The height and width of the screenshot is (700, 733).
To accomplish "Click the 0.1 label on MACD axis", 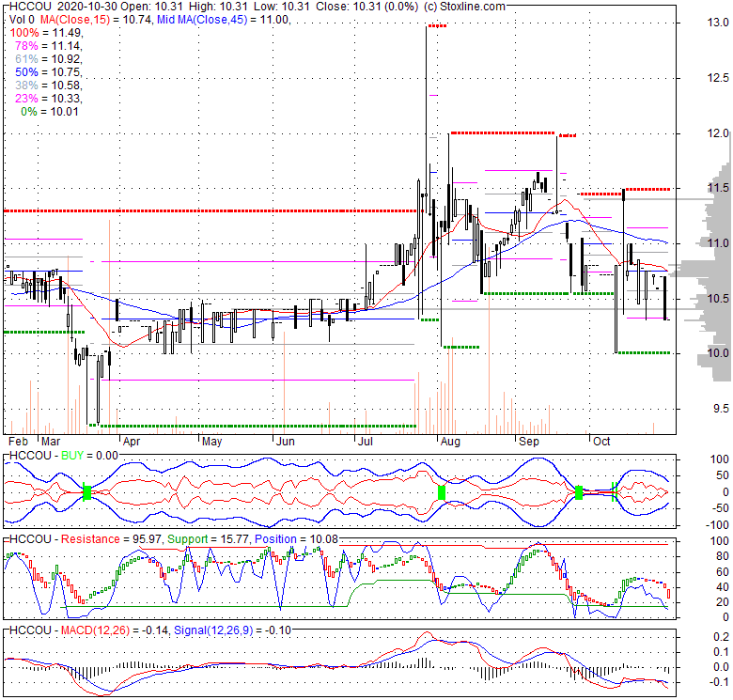I will point(722,652).
